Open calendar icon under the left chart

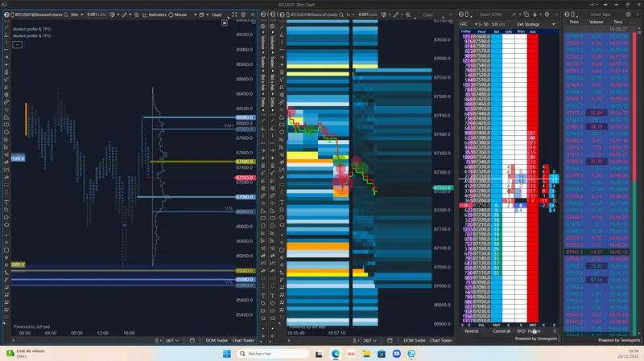coord(192,340)
